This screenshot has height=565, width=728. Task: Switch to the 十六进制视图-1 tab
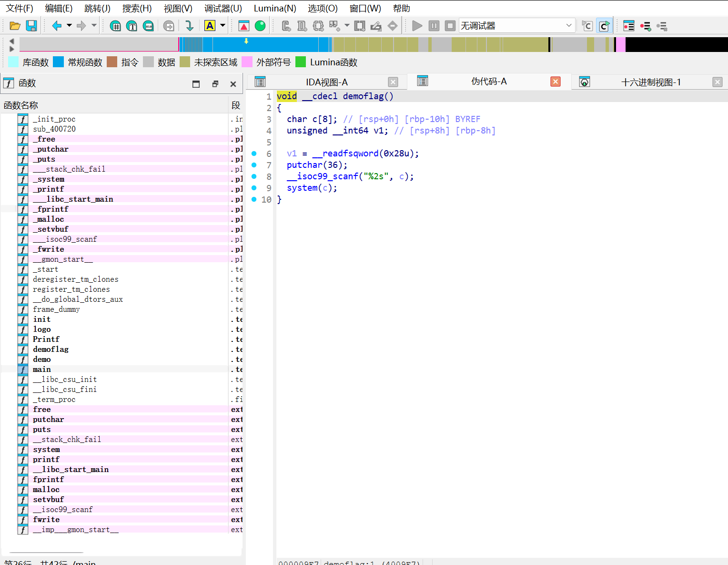coord(651,82)
